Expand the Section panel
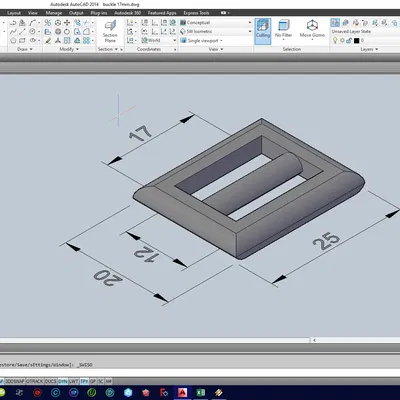The image size is (400, 400). (x=108, y=49)
